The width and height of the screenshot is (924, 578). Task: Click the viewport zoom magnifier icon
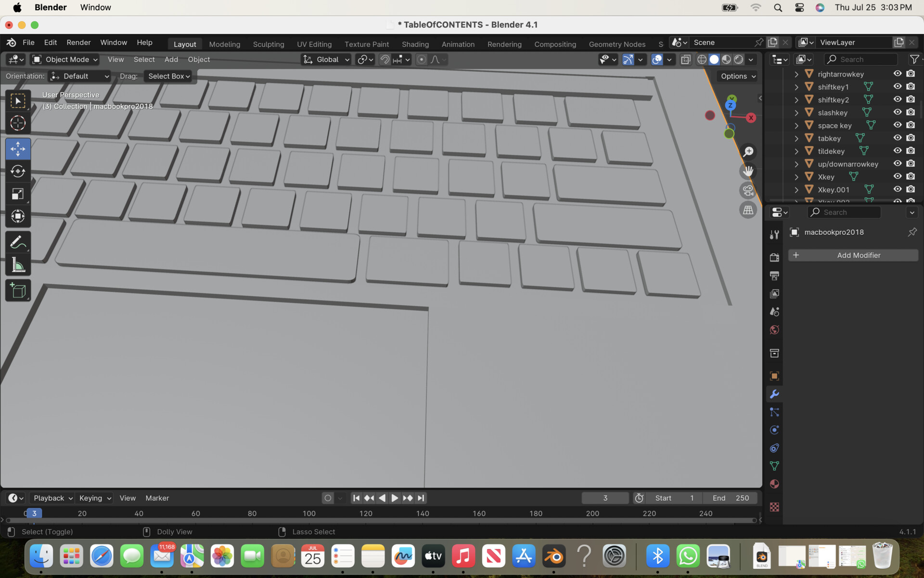tap(748, 151)
